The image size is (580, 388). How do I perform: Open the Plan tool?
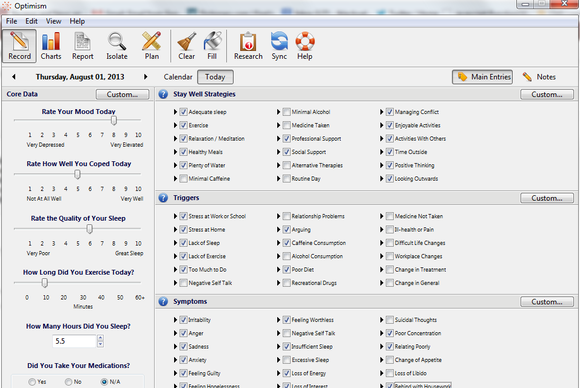click(x=152, y=46)
